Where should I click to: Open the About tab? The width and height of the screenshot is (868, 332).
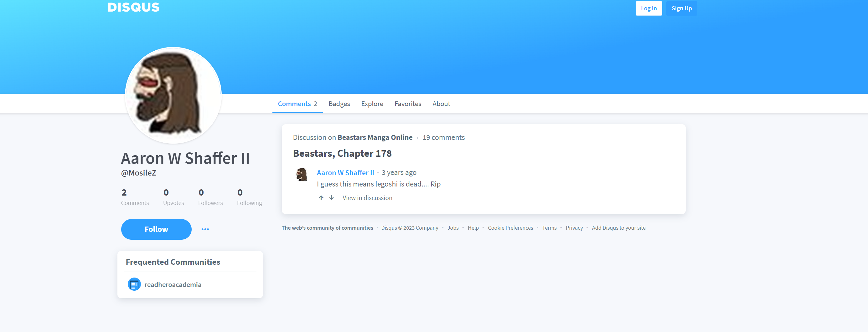(x=441, y=104)
